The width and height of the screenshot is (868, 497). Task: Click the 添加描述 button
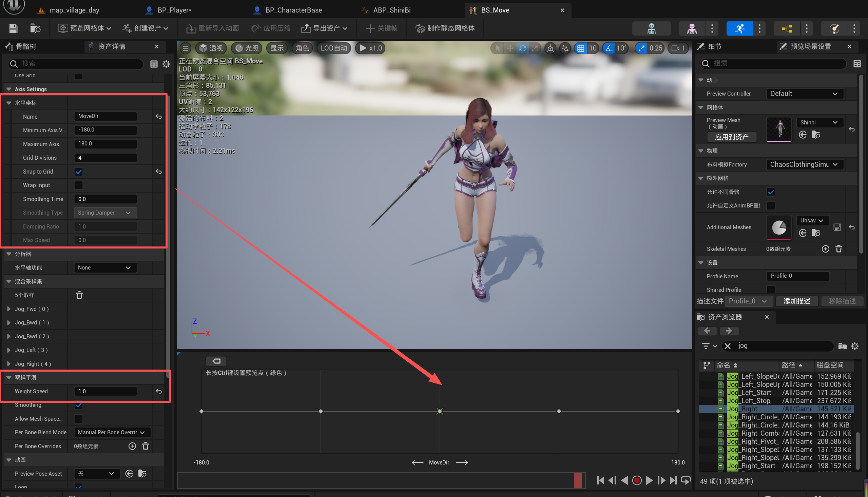(x=797, y=301)
